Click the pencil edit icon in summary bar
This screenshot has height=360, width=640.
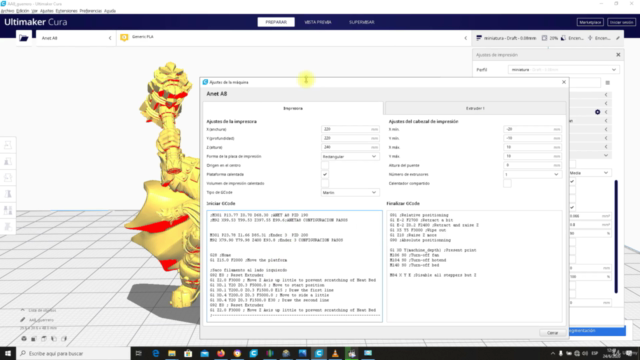(618, 38)
